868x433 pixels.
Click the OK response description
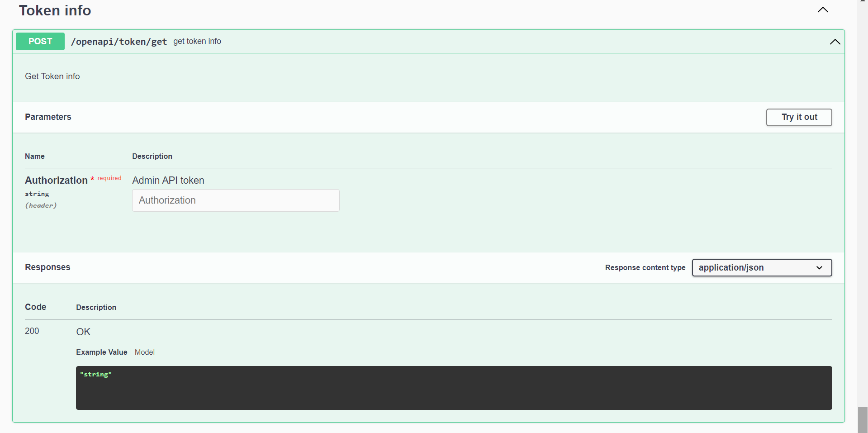pos(83,332)
